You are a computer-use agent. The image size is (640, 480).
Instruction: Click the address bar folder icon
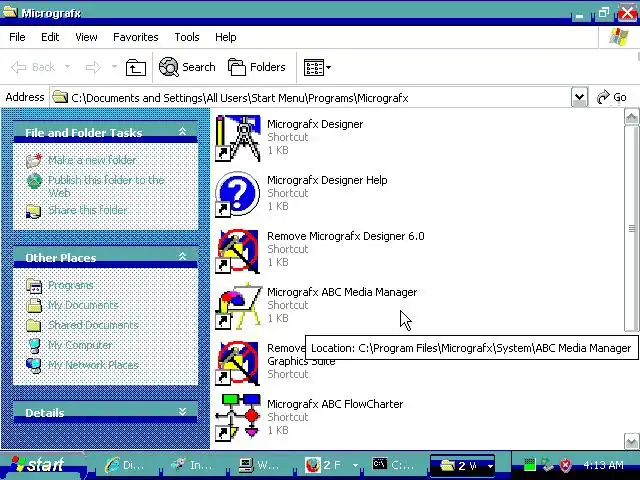coord(60,97)
